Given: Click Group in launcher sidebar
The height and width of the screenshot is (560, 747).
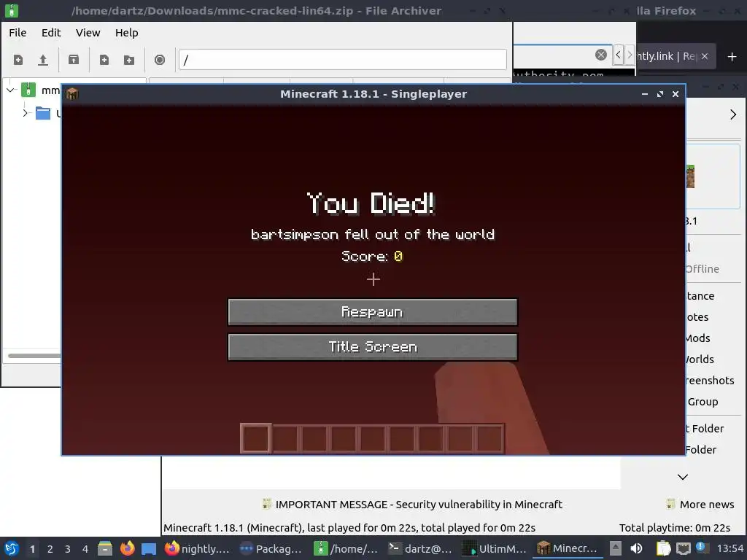Looking at the screenshot, I should pyautogui.click(x=703, y=402).
